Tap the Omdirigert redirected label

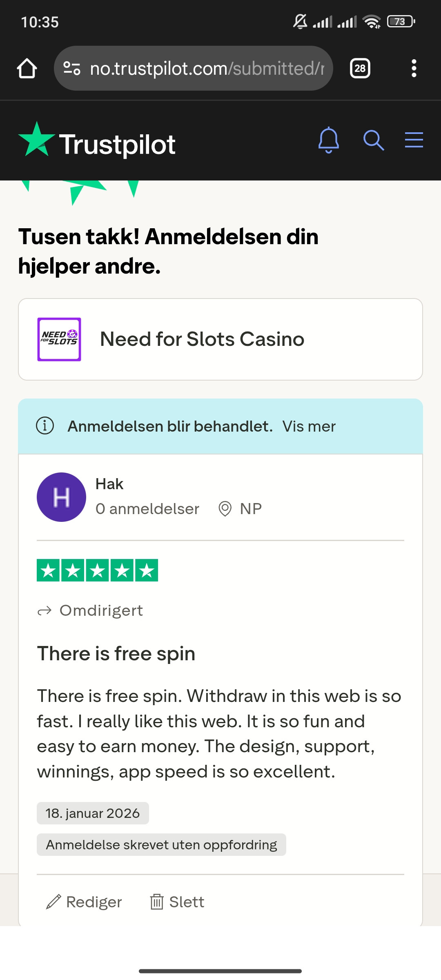[x=90, y=610]
